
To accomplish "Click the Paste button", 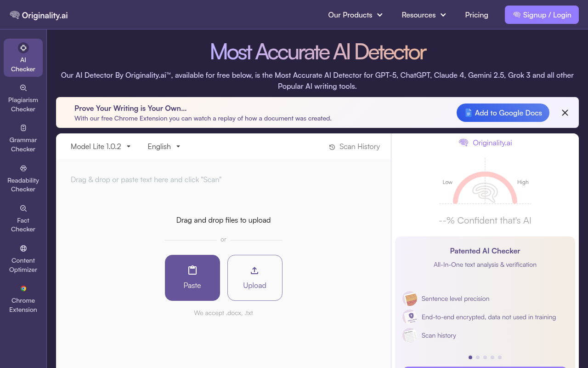I will (x=192, y=278).
